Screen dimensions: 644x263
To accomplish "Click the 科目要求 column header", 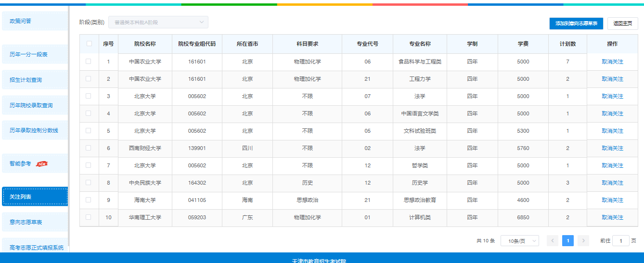I will 307,44.
